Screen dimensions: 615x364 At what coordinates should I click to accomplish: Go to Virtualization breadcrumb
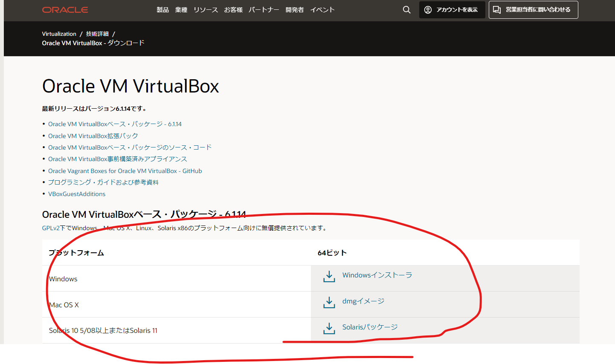point(59,34)
